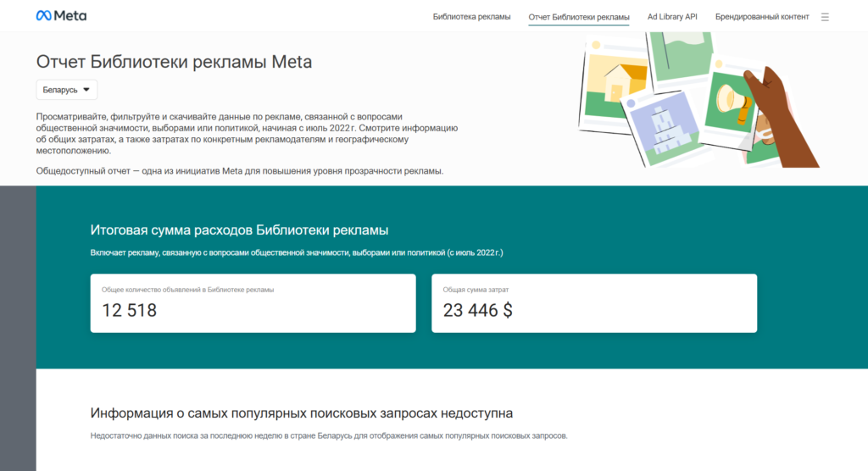
Task: Click the 23 446 $ total spend value
Action: click(x=478, y=311)
